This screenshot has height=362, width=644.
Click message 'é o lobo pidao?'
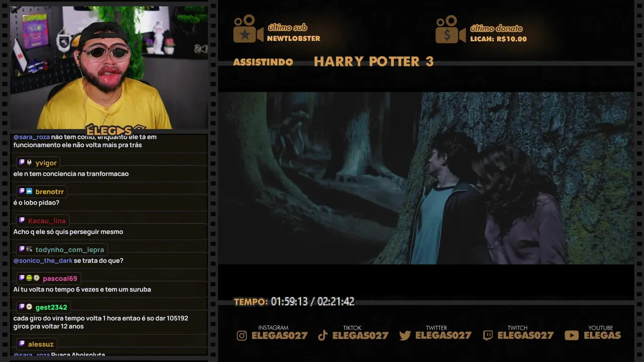coord(36,203)
